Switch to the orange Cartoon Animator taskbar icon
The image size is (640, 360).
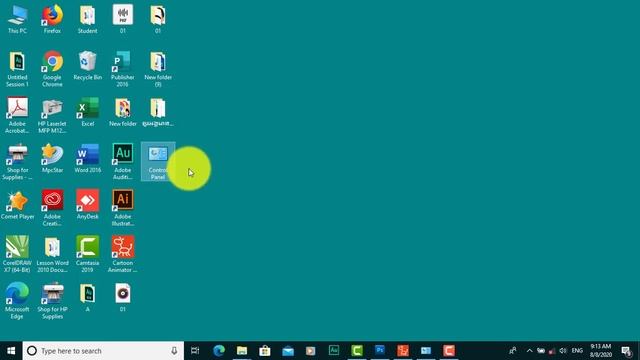403,351
